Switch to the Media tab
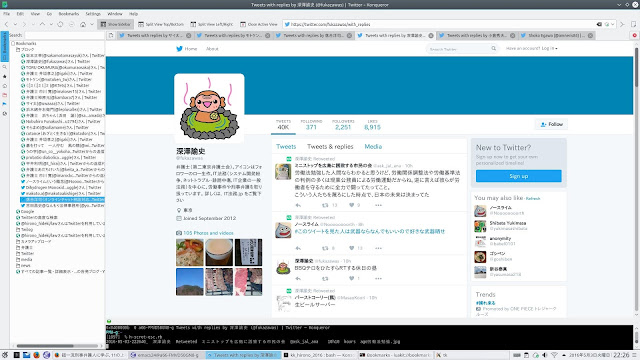Screen dimensions: 640x360 (x=373, y=147)
